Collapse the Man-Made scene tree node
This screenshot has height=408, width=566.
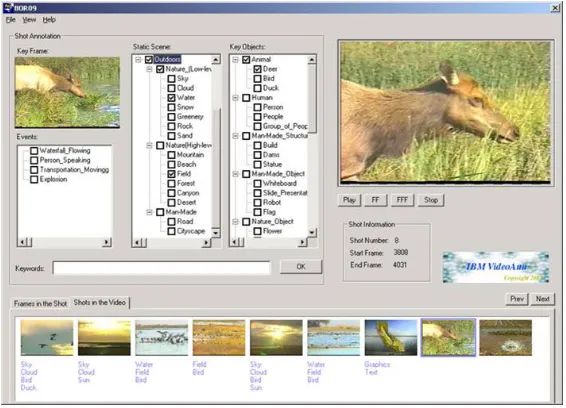[x=149, y=212]
